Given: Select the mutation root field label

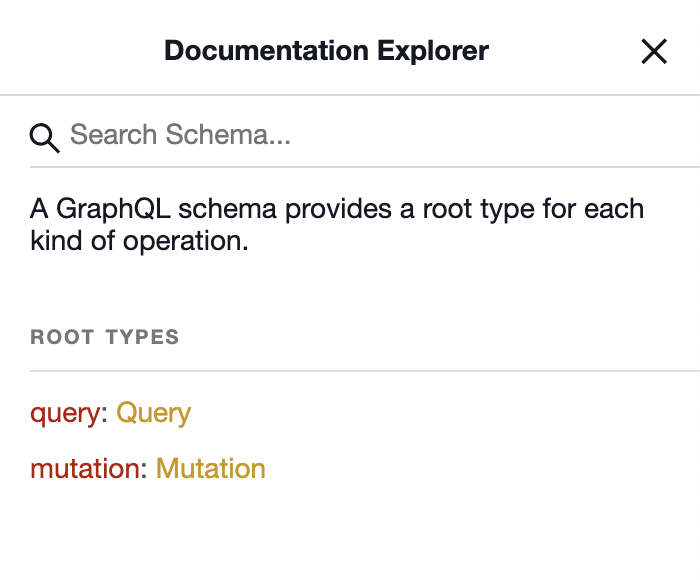Looking at the screenshot, I should (x=86, y=468).
